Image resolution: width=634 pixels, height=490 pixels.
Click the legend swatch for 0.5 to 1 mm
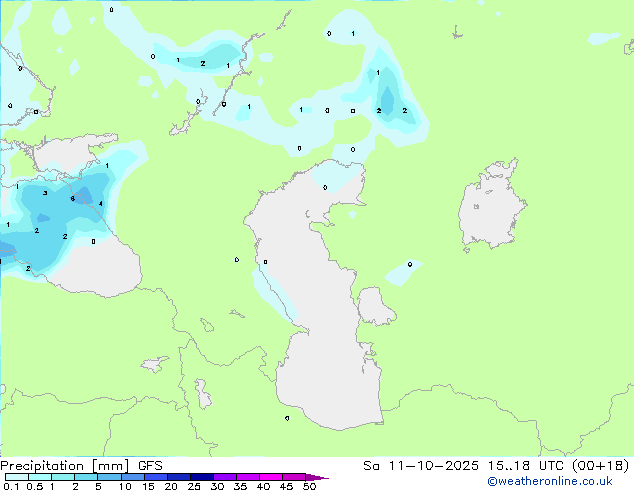(x=40, y=477)
